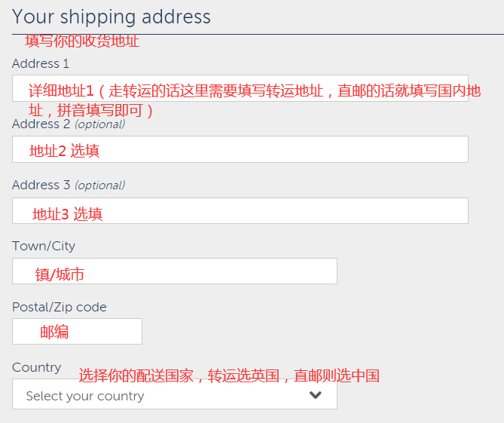Screen dimensions: 504x423
Task: Click the red 选择你的配送国家 annotation text
Action: pos(229,375)
